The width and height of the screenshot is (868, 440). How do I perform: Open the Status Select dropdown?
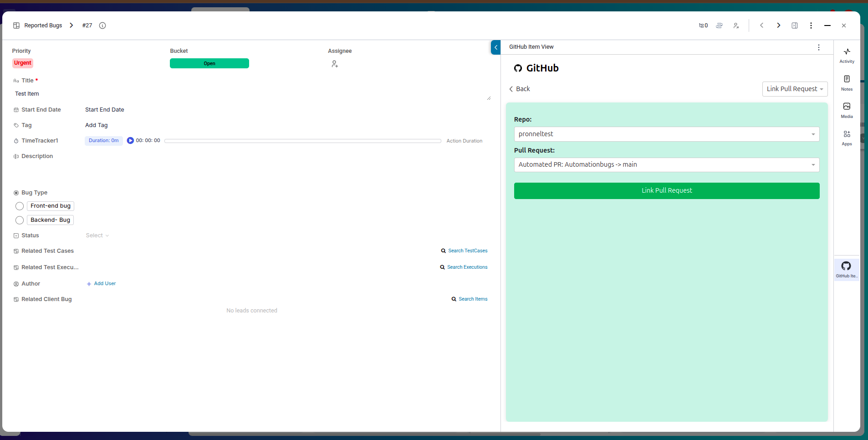click(x=97, y=235)
